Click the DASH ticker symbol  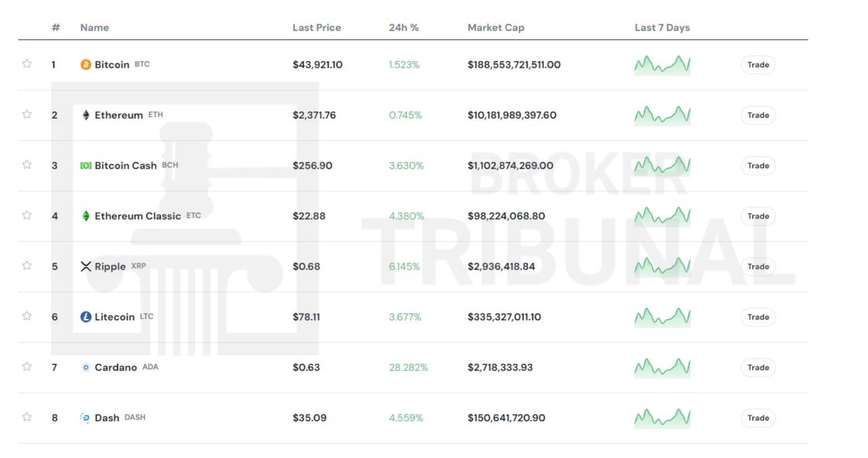[135, 417]
